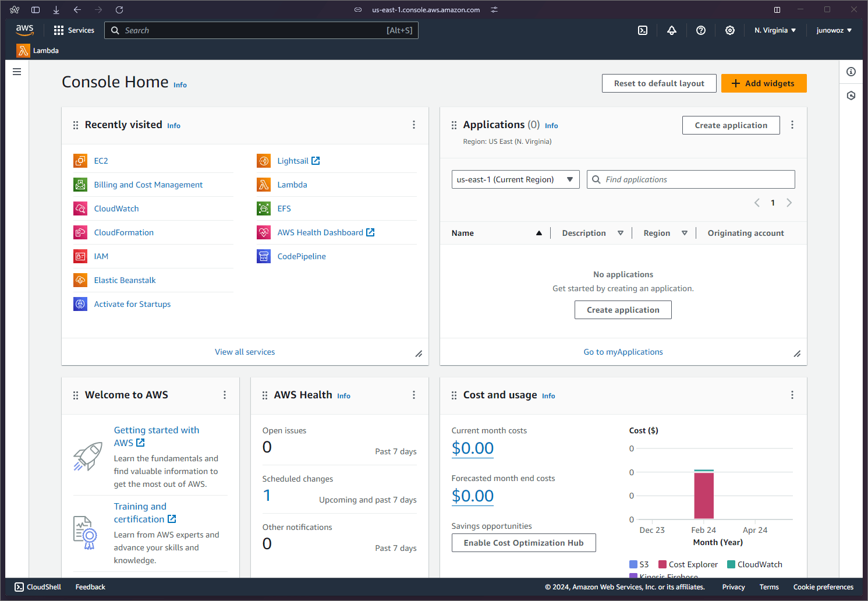Screen dimensions: 868x601
Task: Open the View all services link
Action: pyautogui.click(x=245, y=352)
